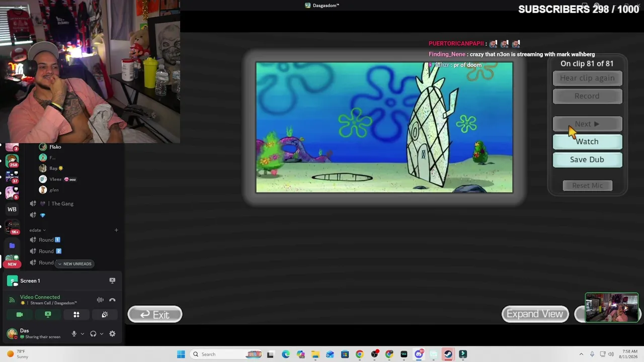Switch to Discord on the taskbar

tap(419, 354)
